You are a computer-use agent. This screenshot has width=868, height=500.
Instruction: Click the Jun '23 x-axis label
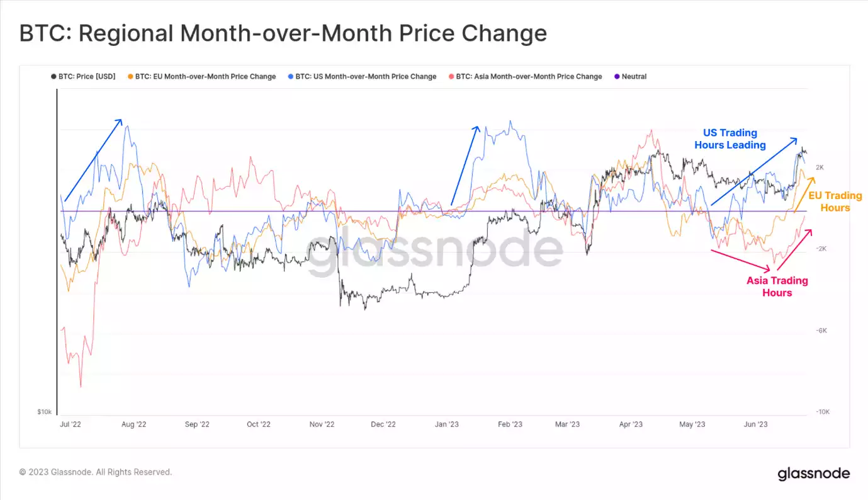755,424
